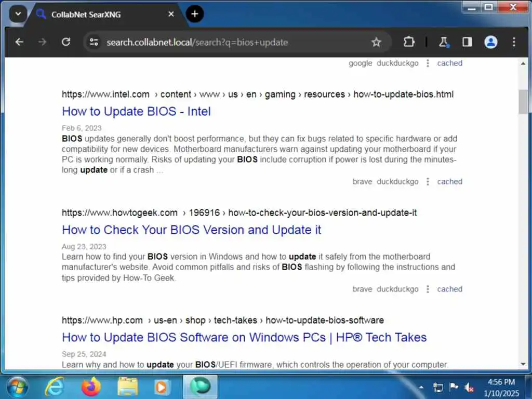Click scrollbar down arrow

pos(523,364)
